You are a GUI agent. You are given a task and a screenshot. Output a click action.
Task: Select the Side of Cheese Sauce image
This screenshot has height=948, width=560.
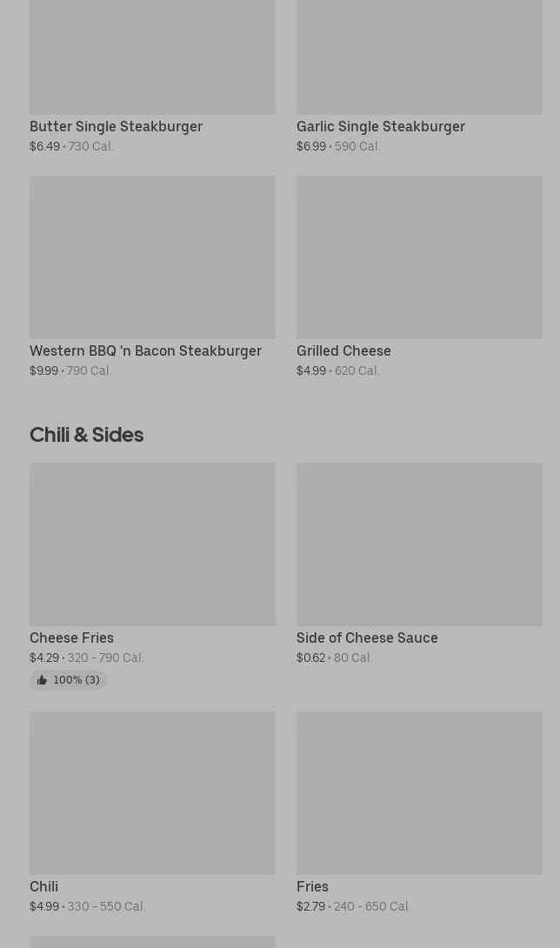419,544
